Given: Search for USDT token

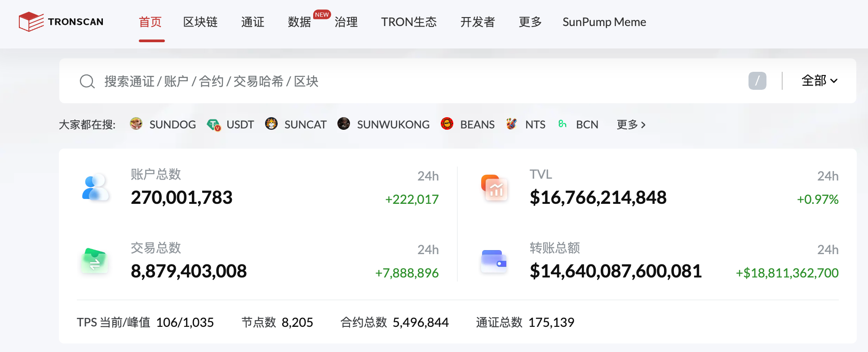Looking at the screenshot, I should coord(240,124).
